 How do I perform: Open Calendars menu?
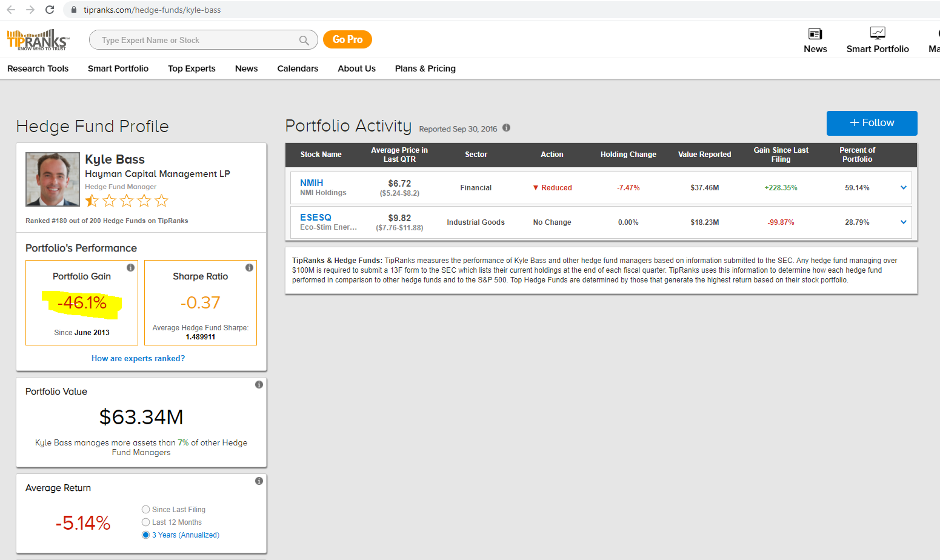(x=298, y=68)
